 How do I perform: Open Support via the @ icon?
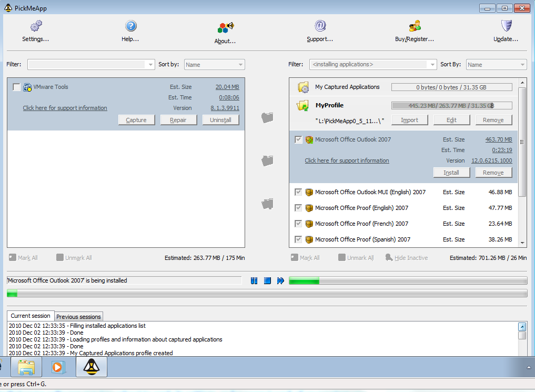click(x=320, y=26)
